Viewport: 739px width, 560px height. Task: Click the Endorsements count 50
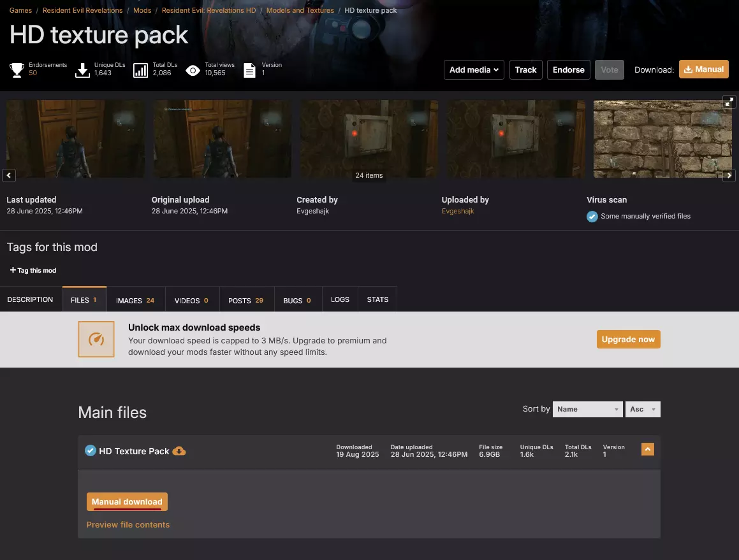[x=33, y=73]
